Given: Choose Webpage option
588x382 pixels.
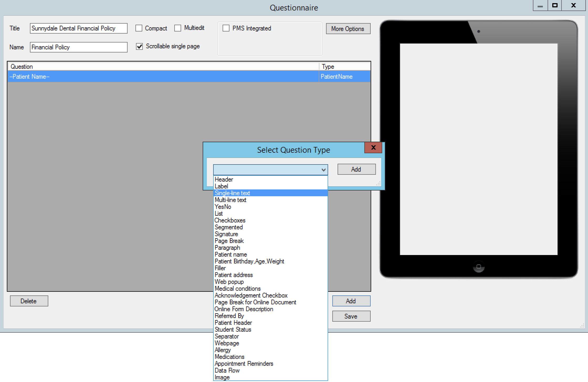Looking at the screenshot, I should pyautogui.click(x=271, y=343).
